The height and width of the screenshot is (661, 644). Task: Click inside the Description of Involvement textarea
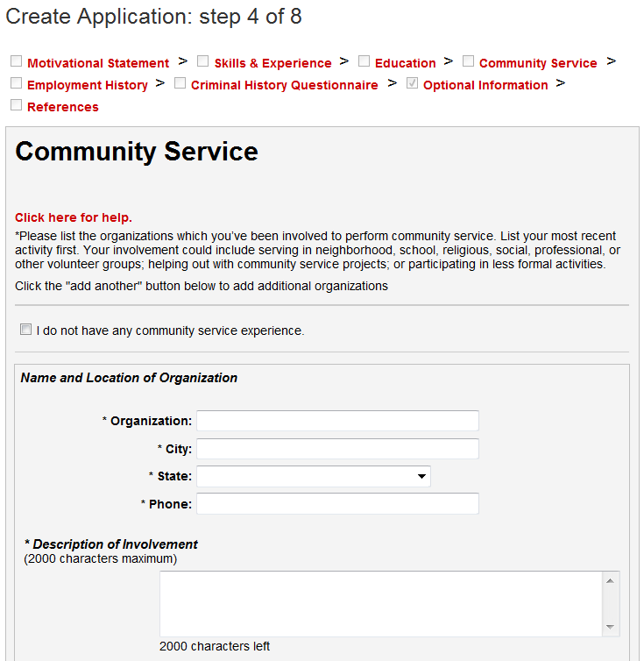381,604
